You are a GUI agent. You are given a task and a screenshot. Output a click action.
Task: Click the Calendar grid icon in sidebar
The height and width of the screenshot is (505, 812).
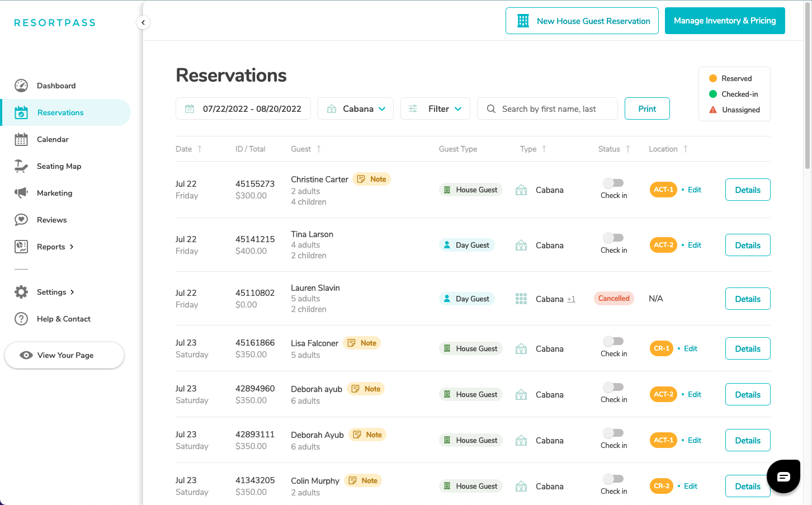click(x=21, y=139)
